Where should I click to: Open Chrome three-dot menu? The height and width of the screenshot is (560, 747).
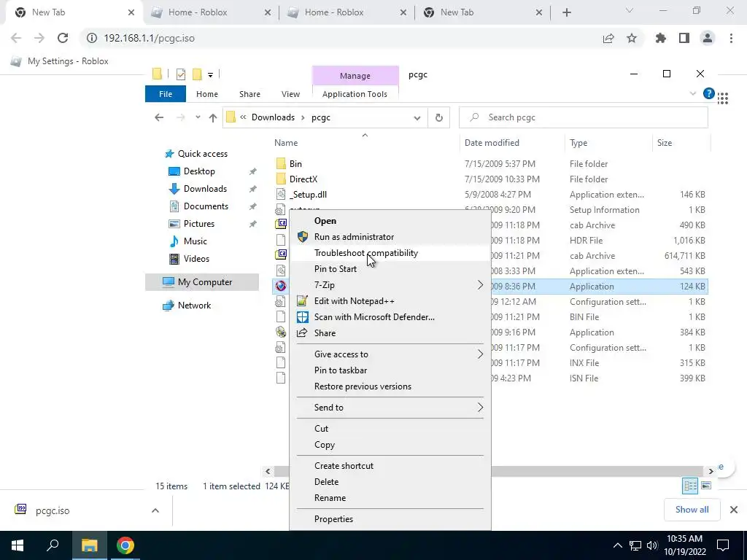731,38
